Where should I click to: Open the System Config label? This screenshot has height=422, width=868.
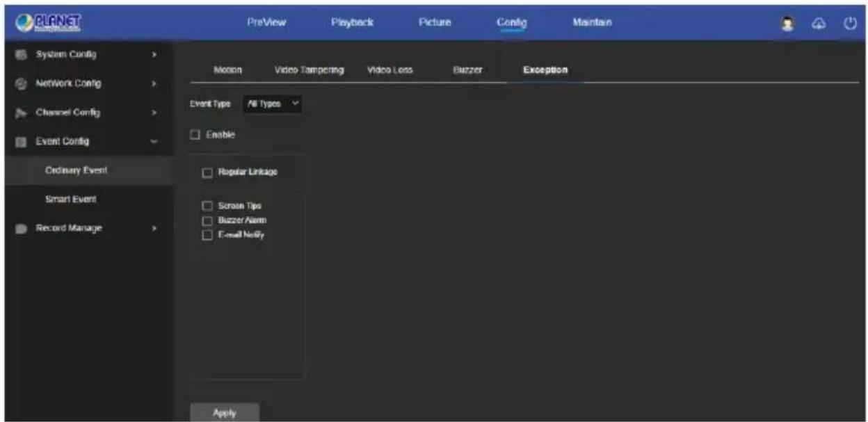65,54
